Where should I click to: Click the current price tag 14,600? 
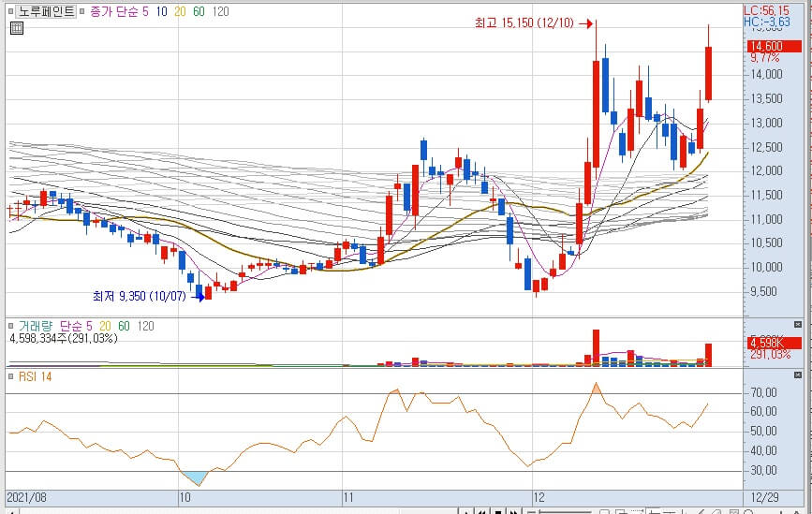(774, 46)
